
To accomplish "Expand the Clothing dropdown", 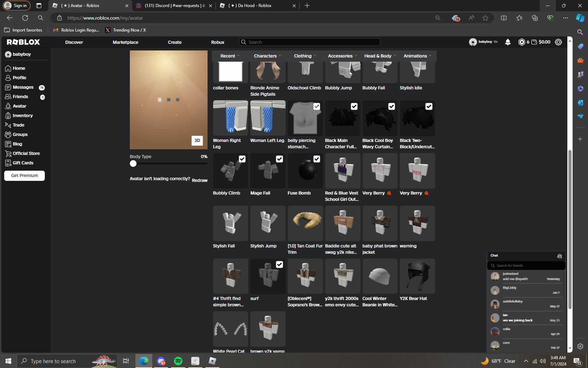I will (305, 56).
